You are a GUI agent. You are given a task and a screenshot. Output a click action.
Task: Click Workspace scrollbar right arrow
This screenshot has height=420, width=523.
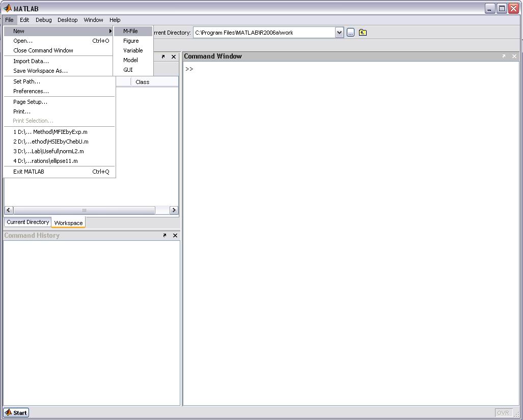pos(174,210)
